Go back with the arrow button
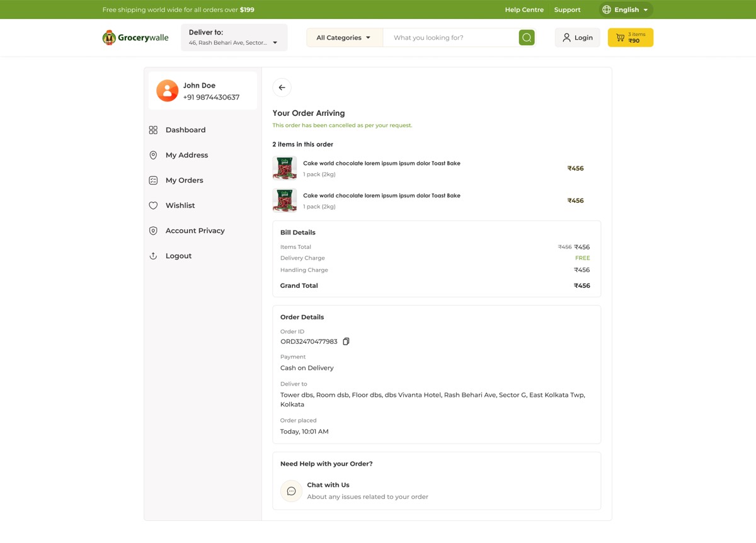756x543 pixels. [x=282, y=88]
